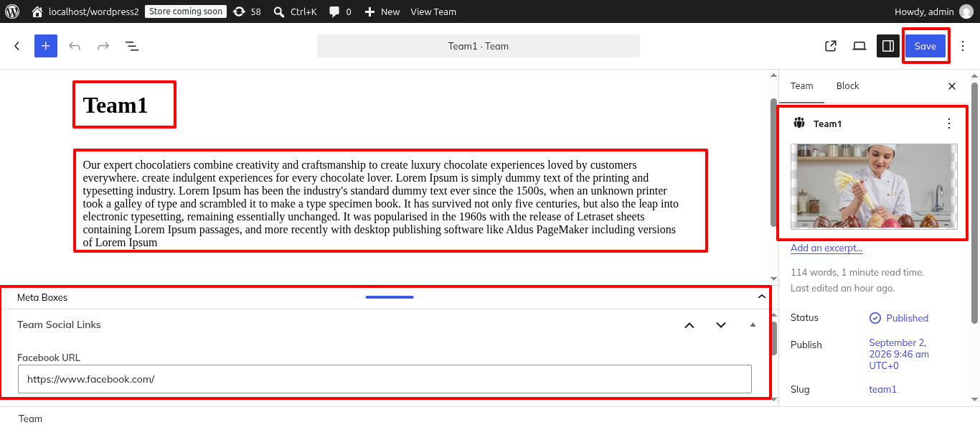Screen dimensions: 980x430
Task: Go back with the left chevron
Action: [x=17, y=46]
